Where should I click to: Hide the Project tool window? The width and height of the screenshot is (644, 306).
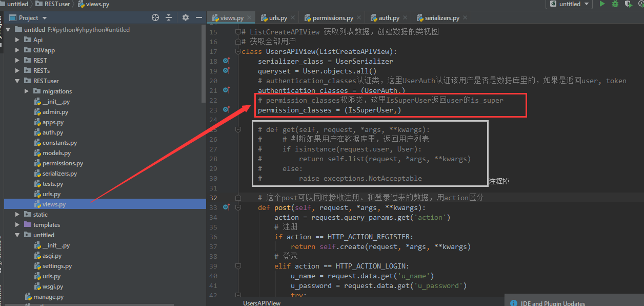198,17
